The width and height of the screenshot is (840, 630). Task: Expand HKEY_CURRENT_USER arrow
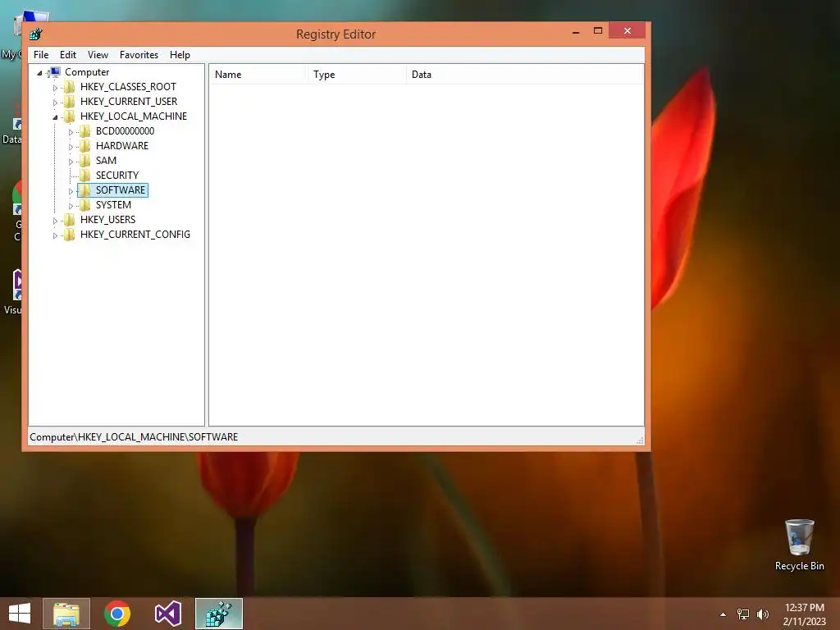coord(55,103)
